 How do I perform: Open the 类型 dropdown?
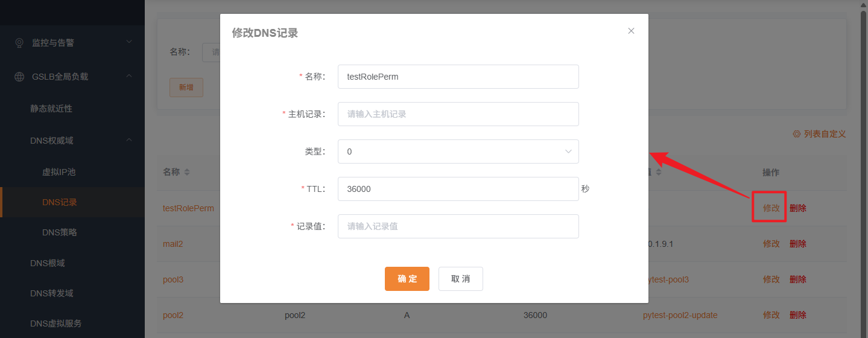(x=458, y=151)
